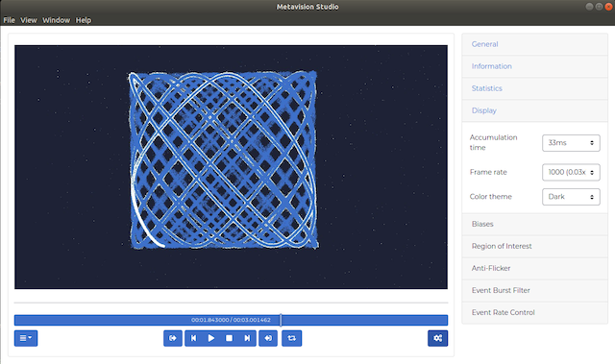Open the View menu
This screenshot has height=364, width=615.
coord(29,20)
